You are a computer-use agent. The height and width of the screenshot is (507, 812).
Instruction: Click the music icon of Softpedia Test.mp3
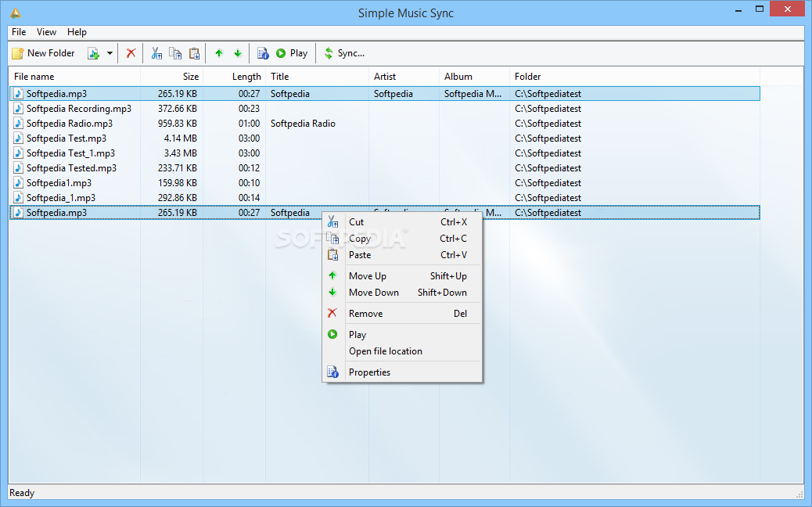18,138
